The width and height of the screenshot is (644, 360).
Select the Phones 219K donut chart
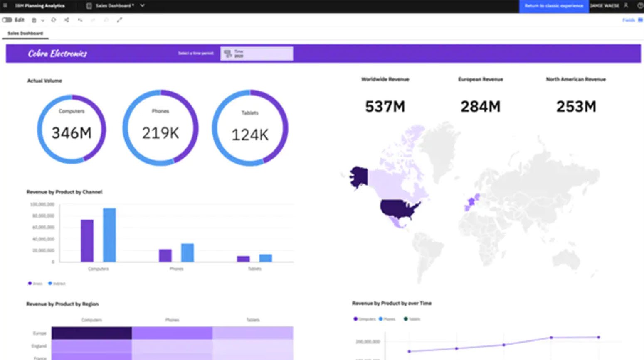pyautogui.click(x=160, y=128)
